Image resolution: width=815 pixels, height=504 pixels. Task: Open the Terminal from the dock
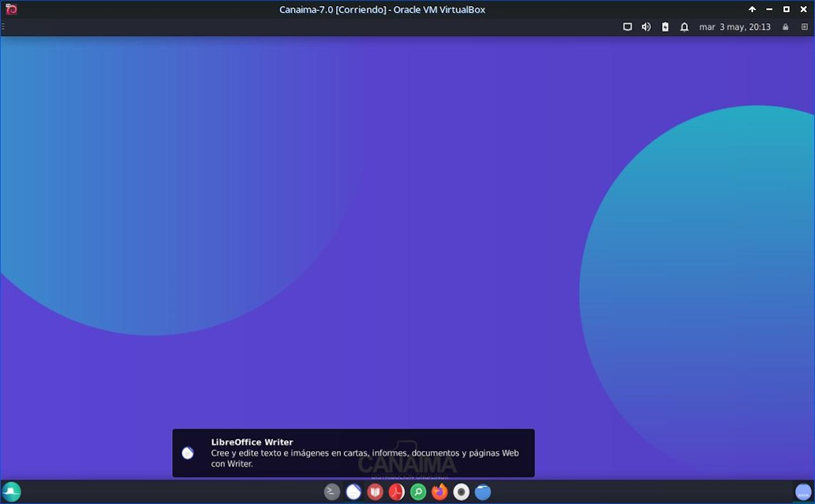pyautogui.click(x=331, y=492)
